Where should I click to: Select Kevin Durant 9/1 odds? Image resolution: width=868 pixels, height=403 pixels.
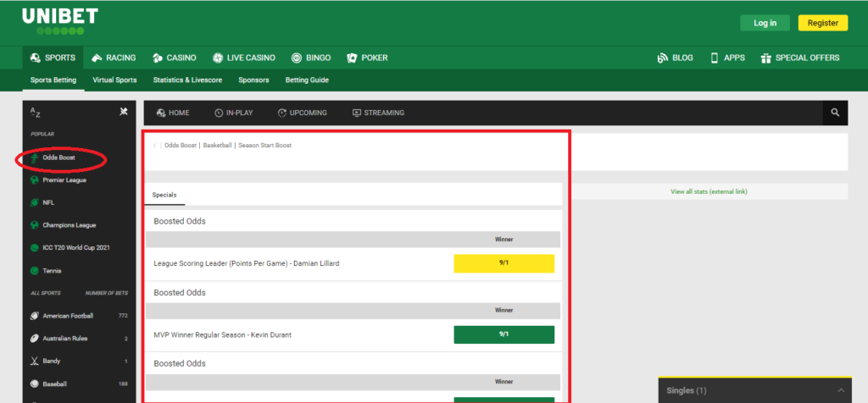click(504, 334)
